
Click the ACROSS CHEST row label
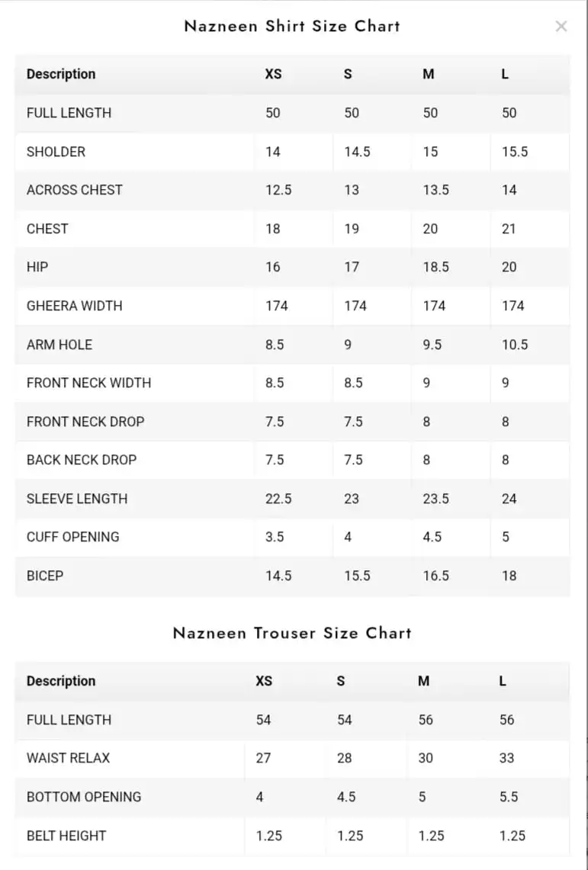tap(75, 190)
